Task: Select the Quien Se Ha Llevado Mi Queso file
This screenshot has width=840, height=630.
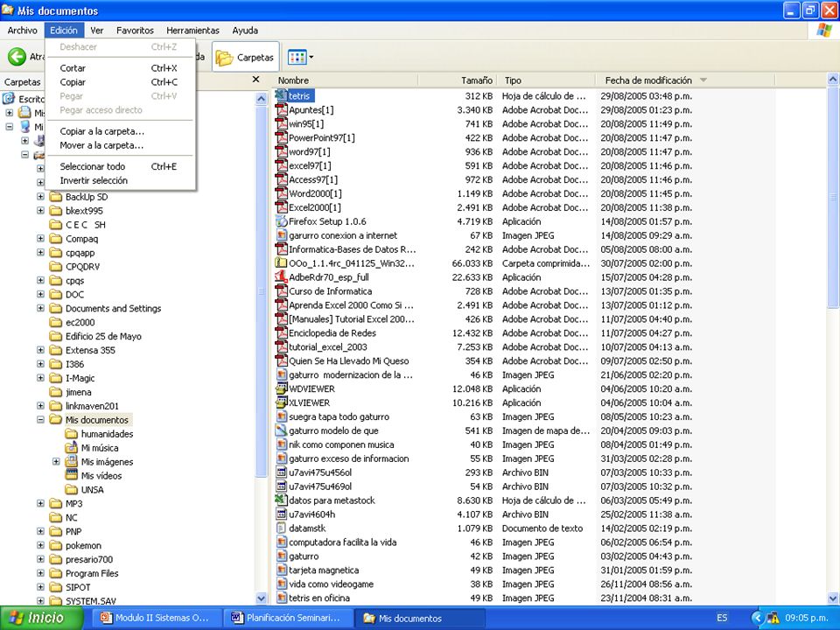Action: tap(349, 360)
